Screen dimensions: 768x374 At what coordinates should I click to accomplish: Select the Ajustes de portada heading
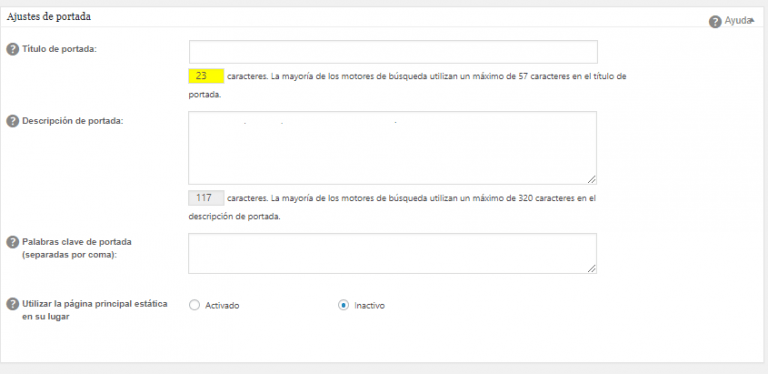tap(49, 17)
